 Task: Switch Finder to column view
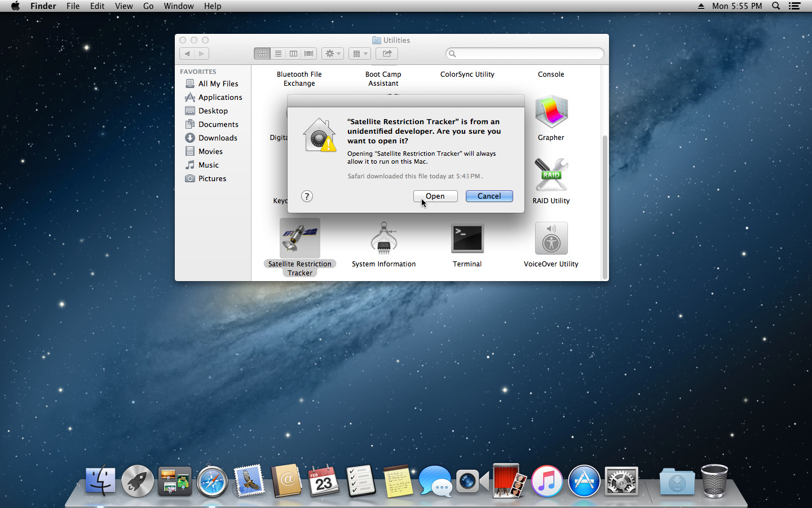point(293,53)
